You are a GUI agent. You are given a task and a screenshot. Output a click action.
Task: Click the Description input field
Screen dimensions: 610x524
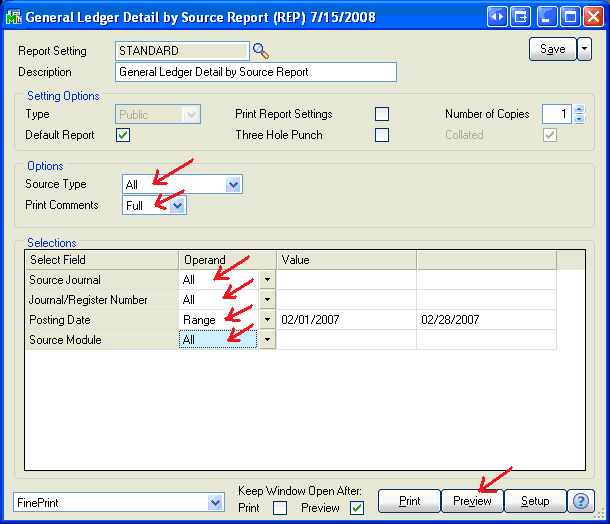[x=256, y=72]
